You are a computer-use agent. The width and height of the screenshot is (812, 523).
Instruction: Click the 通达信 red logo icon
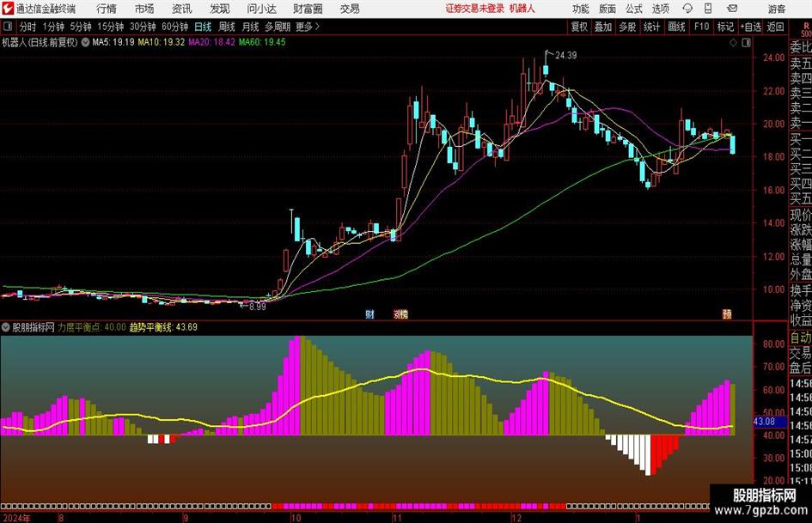[8, 9]
